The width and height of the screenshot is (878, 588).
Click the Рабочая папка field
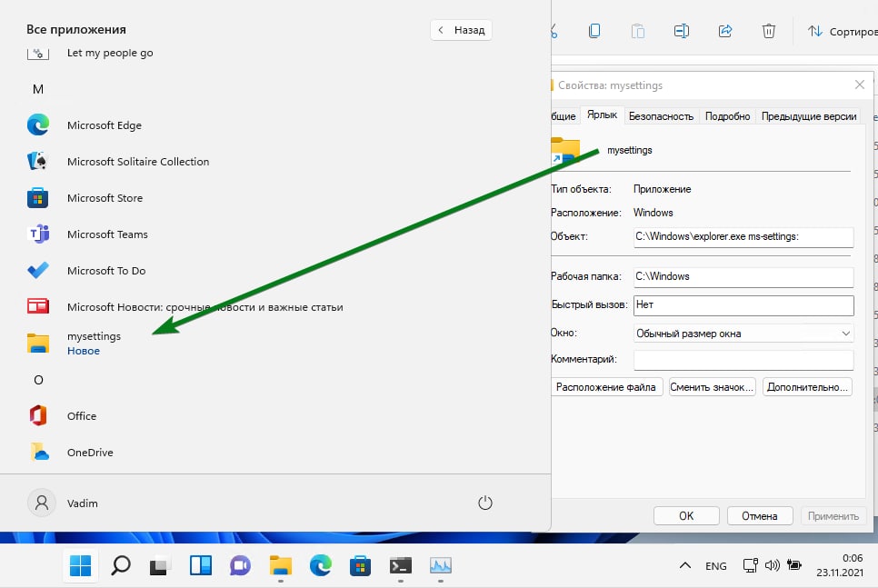(x=743, y=276)
